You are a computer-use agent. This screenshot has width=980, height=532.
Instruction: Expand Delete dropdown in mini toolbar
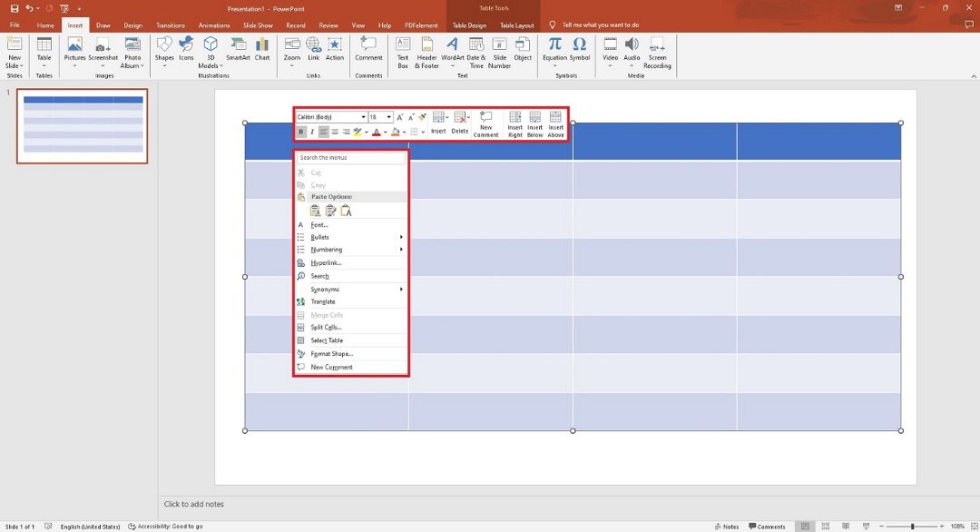[468, 117]
